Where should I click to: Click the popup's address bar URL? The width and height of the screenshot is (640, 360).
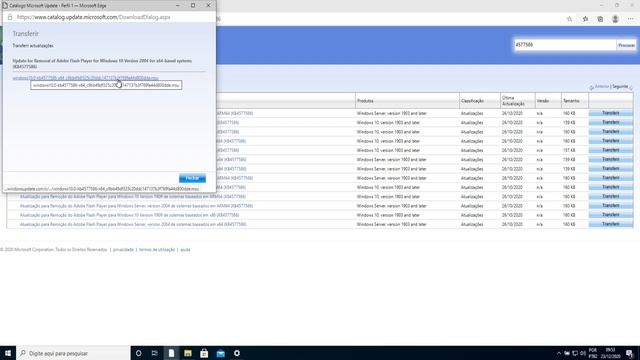(93, 17)
